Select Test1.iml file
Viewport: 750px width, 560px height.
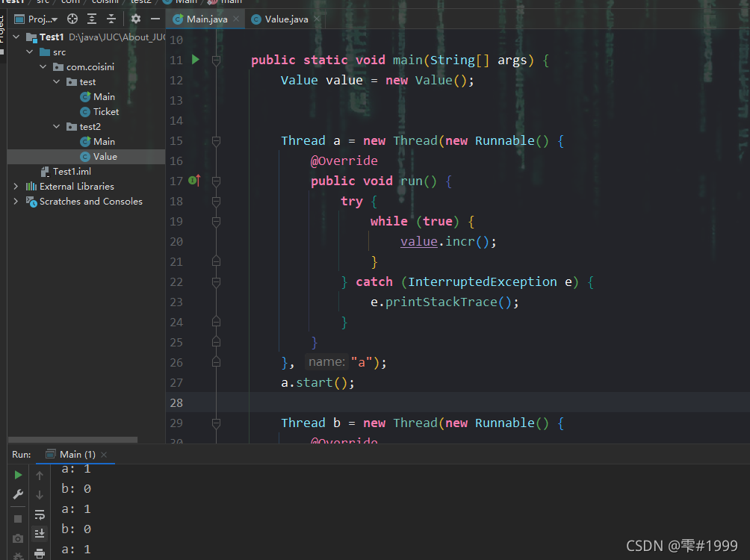66,171
